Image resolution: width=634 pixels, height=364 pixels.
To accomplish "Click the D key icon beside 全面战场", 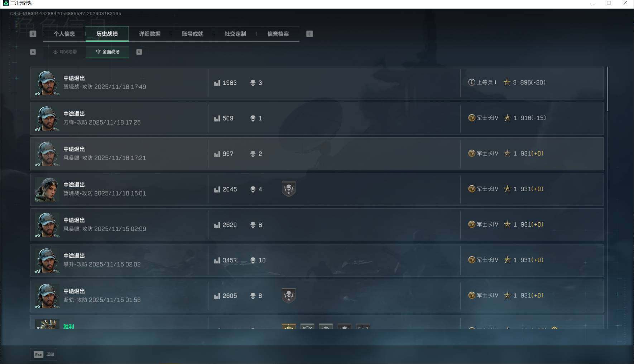I will [139, 52].
